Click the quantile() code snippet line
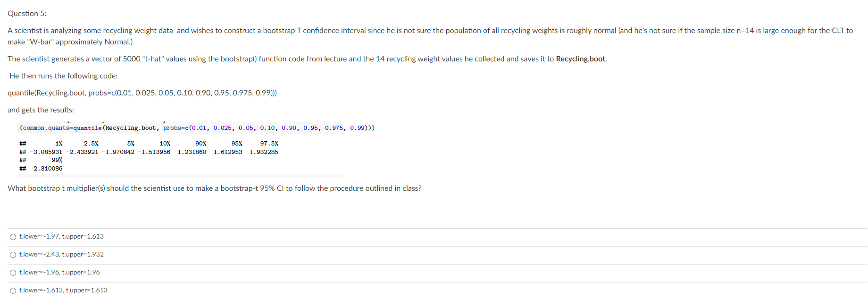Screen dimensions: 868x308 tap(142, 93)
